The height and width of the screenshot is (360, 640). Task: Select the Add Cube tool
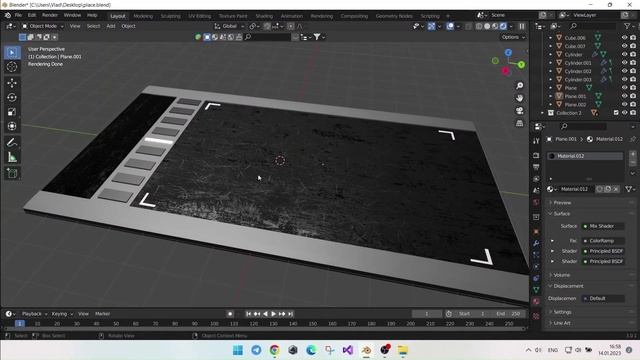(12, 173)
